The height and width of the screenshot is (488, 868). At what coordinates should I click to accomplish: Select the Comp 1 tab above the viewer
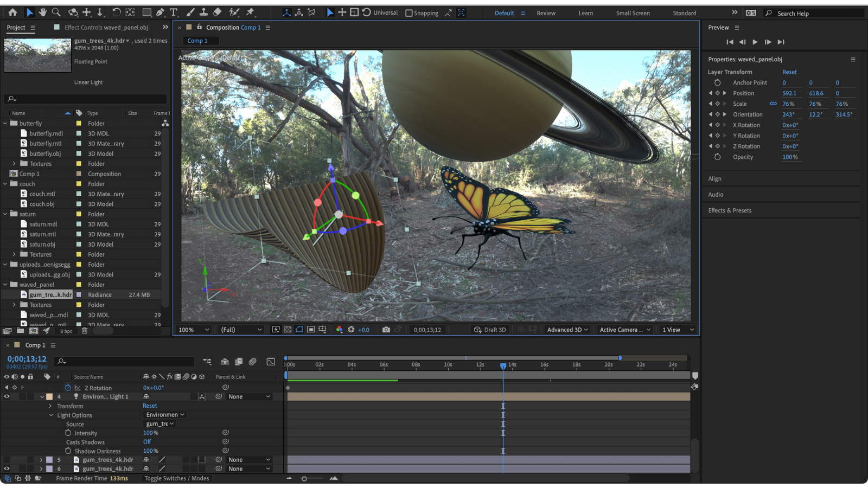point(200,40)
